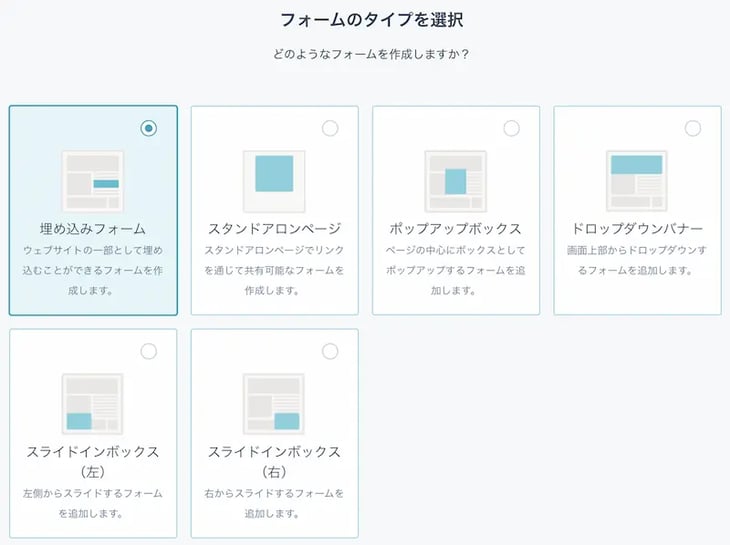
Task: Click the ドロップダウンバナー title text
Action: 636,228
